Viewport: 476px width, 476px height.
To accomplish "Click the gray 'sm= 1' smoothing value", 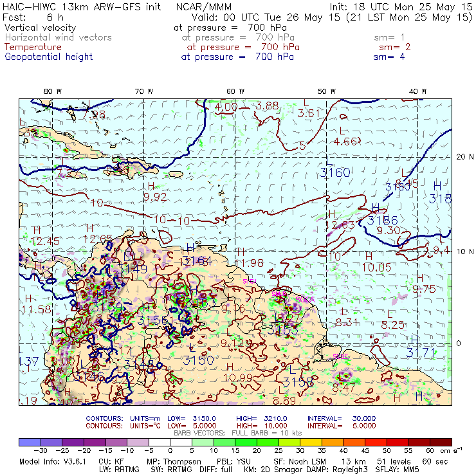I will click(x=389, y=37).
